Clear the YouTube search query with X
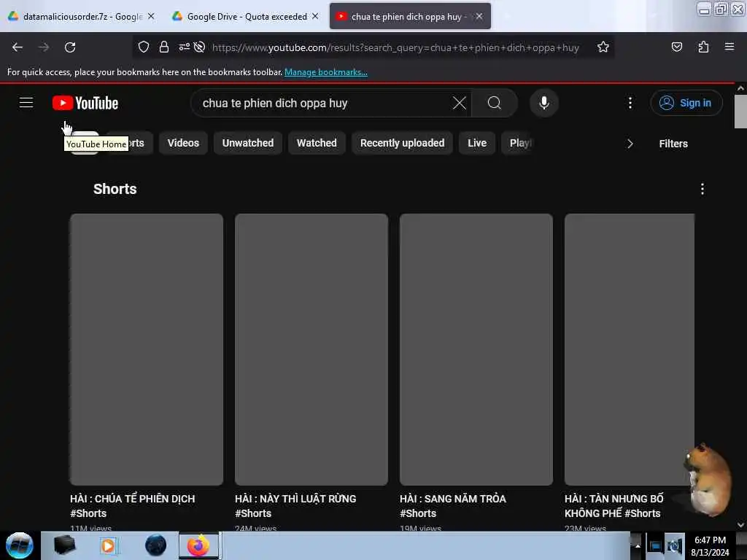The image size is (747, 560). (x=460, y=103)
